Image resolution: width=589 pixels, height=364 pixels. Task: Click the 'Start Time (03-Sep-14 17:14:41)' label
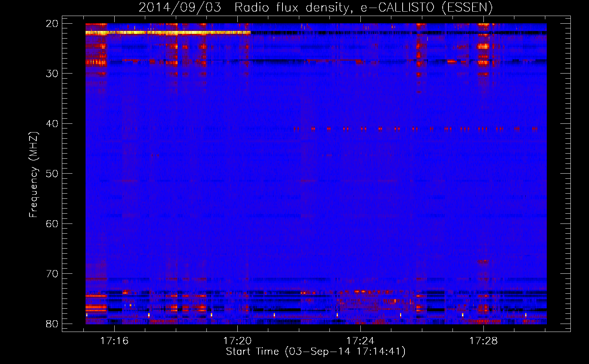316,352
